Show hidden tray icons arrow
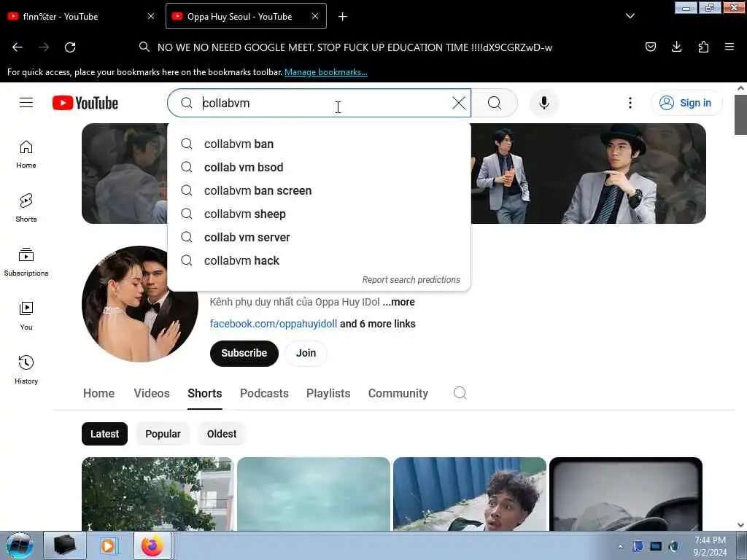 [620, 546]
